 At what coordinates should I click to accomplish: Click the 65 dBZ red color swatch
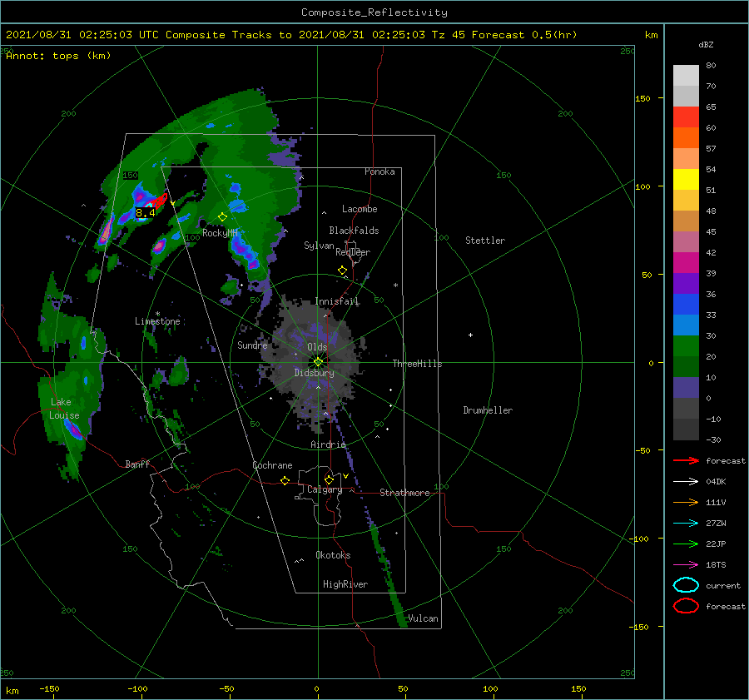point(686,117)
